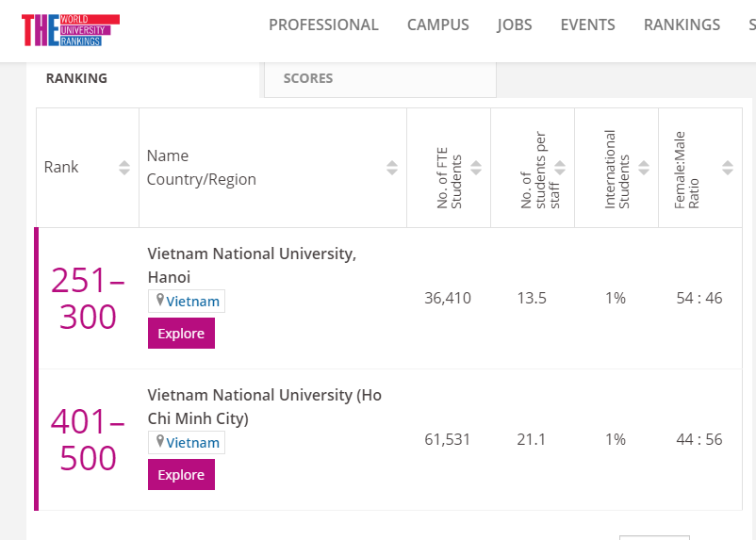Open the PROFESSIONAL menu

click(x=323, y=25)
